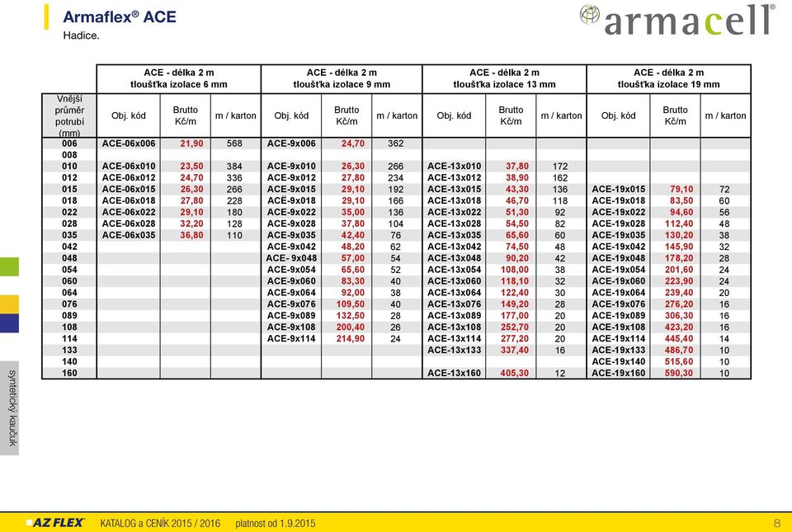Select cell 'ACE-19x140'

[x=618, y=361]
